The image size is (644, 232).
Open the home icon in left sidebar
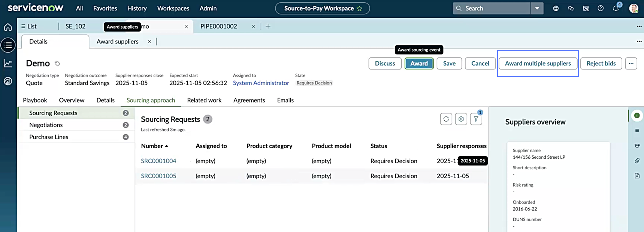[x=8, y=27]
